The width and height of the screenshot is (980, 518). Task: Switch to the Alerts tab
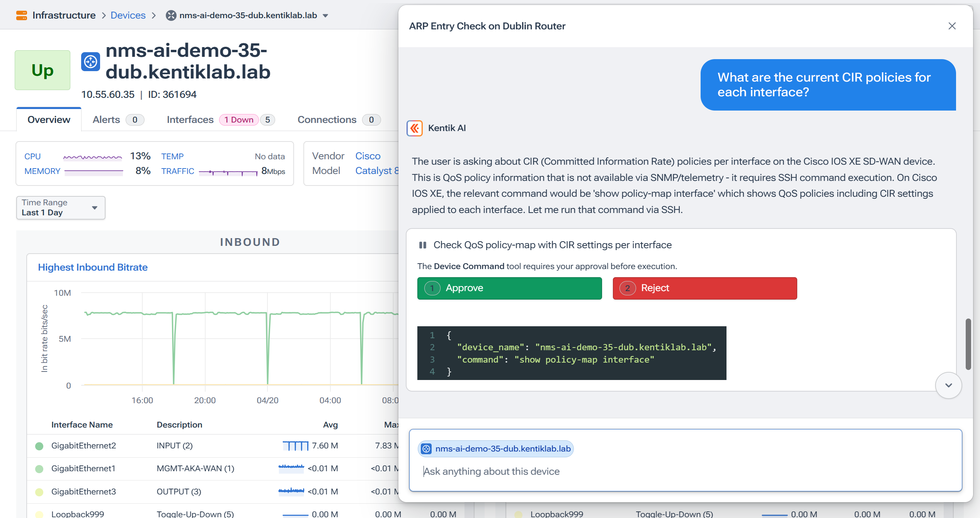point(105,119)
